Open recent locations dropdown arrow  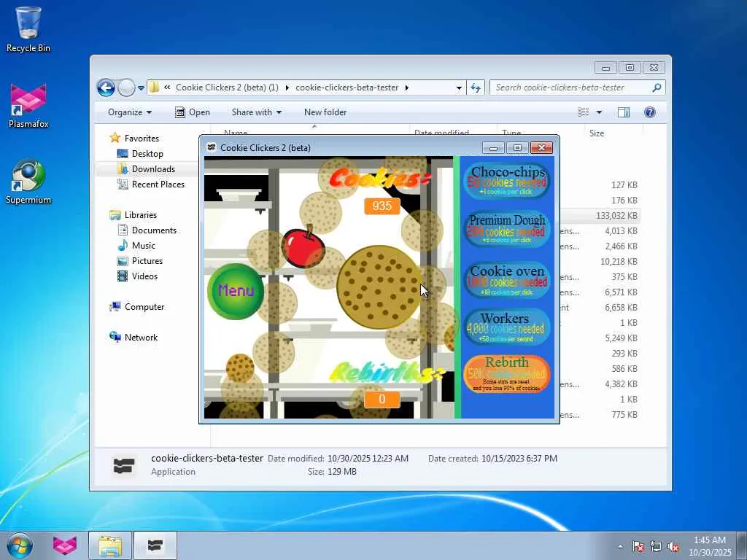click(141, 88)
